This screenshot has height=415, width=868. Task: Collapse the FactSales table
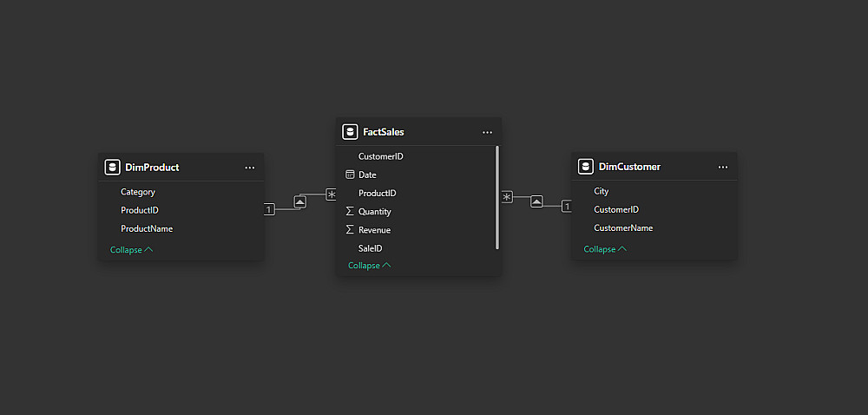[369, 266]
